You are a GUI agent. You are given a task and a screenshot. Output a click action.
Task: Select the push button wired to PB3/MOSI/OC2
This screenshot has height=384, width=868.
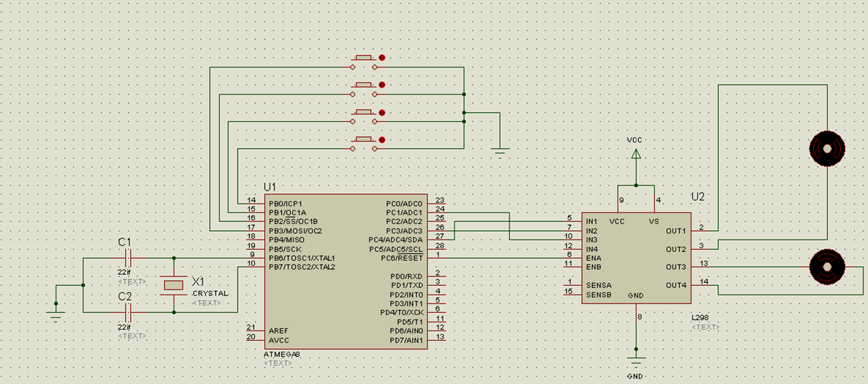(x=364, y=62)
